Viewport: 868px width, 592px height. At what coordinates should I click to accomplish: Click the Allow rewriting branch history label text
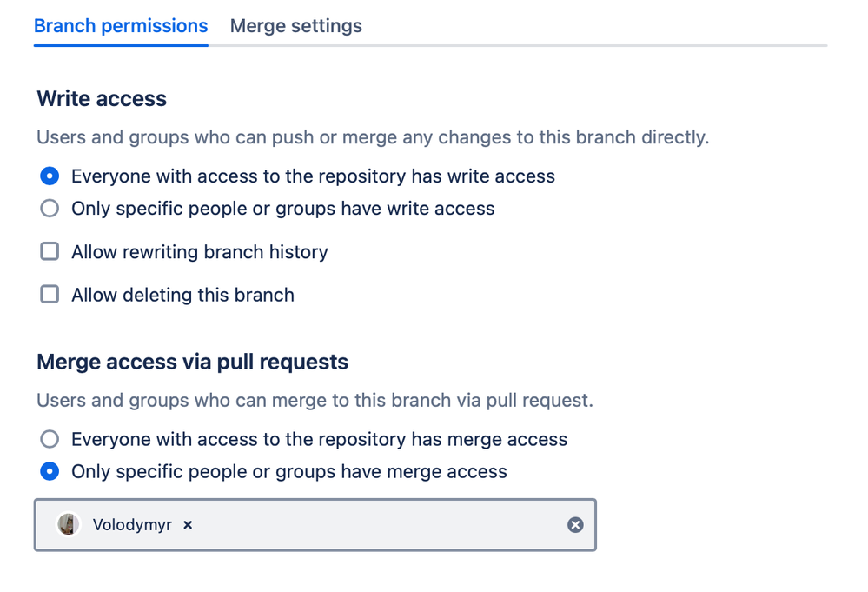coord(200,252)
